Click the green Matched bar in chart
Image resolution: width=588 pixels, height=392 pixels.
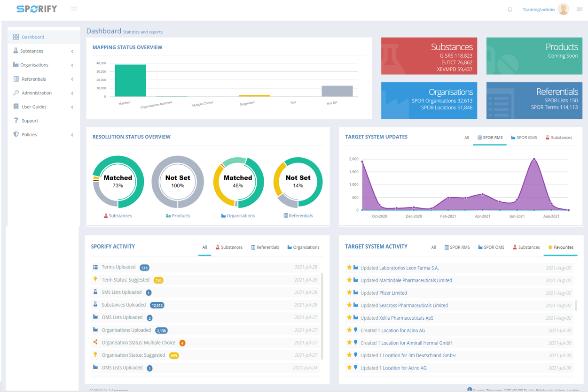pyautogui.click(x=130, y=81)
